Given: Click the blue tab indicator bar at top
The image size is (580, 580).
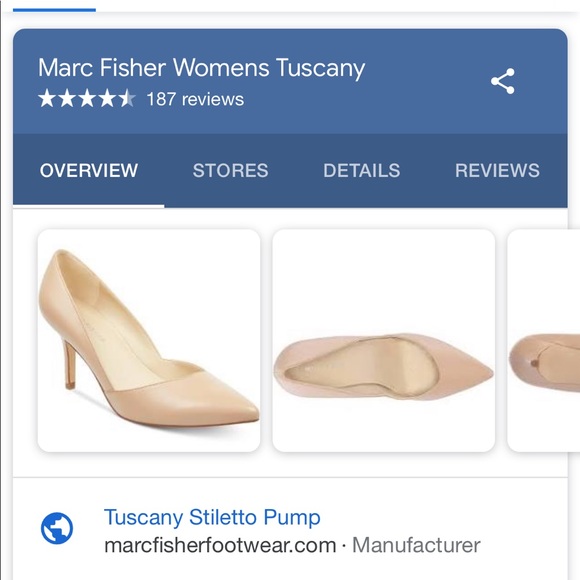Looking at the screenshot, I should [x=54, y=10].
